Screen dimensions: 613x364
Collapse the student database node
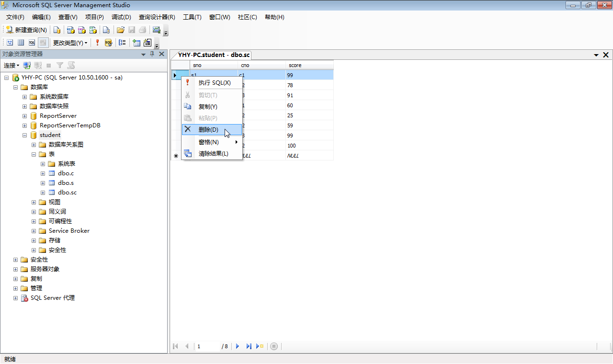(25, 135)
